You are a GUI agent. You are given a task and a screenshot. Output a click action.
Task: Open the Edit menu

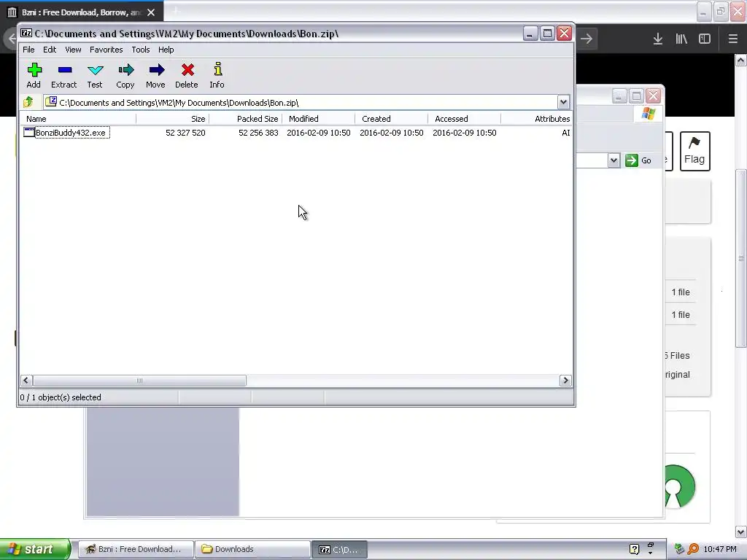click(x=50, y=50)
